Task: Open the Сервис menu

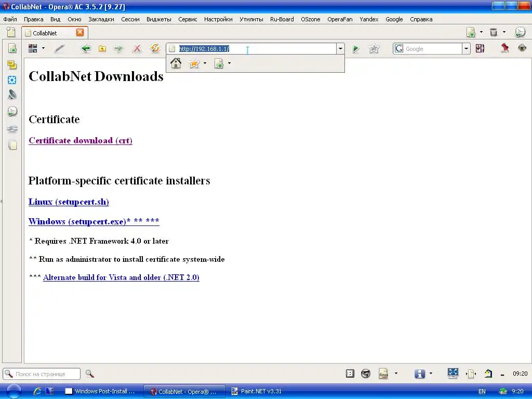Action: 188,19
